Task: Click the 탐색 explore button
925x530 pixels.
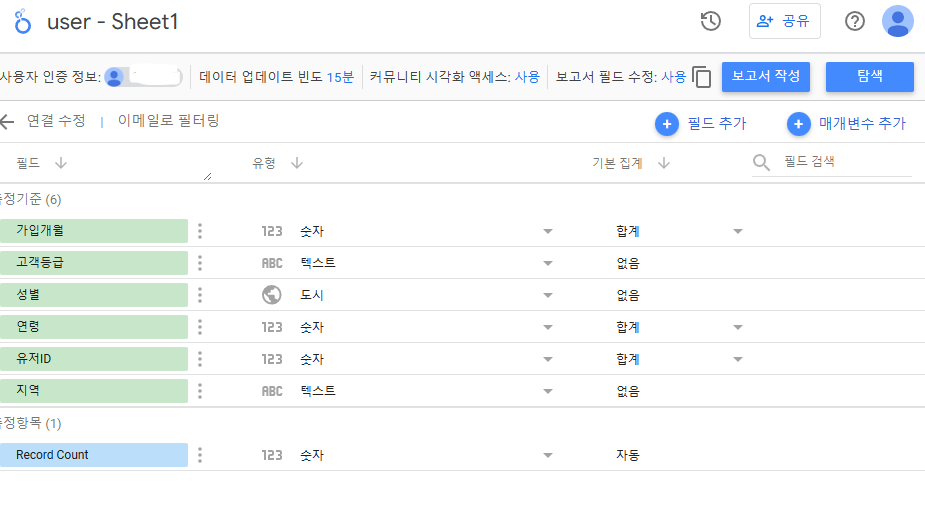Action: point(870,77)
